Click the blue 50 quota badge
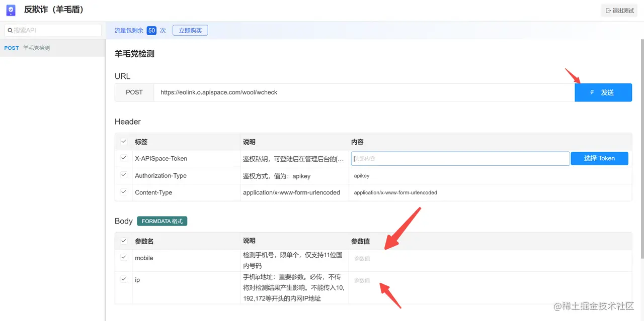 (152, 30)
